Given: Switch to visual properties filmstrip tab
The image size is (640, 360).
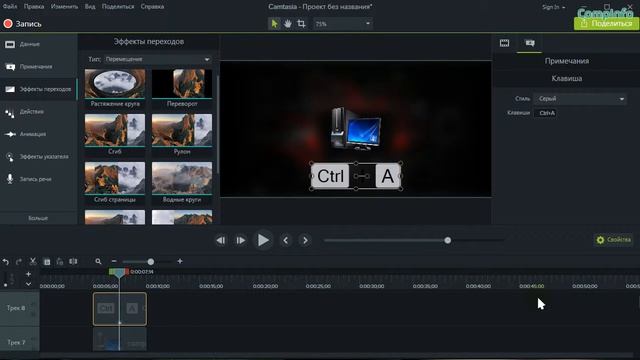Looking at the screenshot, I should click(x=504, y=43).
